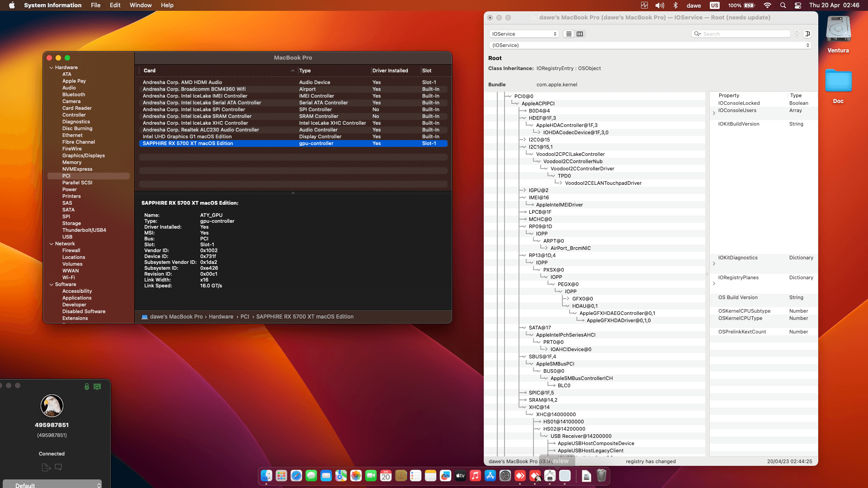868x488 pixels.
Task: Select AirPort_BrcmNIC in the registry tree
Action: 571,248
